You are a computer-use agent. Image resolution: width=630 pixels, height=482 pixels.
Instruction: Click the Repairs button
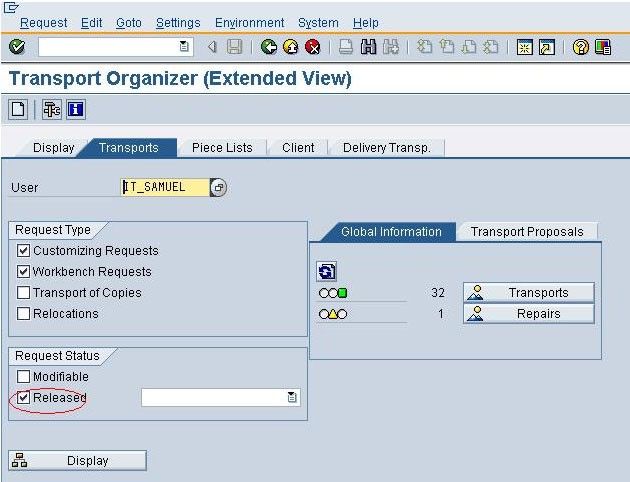coord(529,314)
